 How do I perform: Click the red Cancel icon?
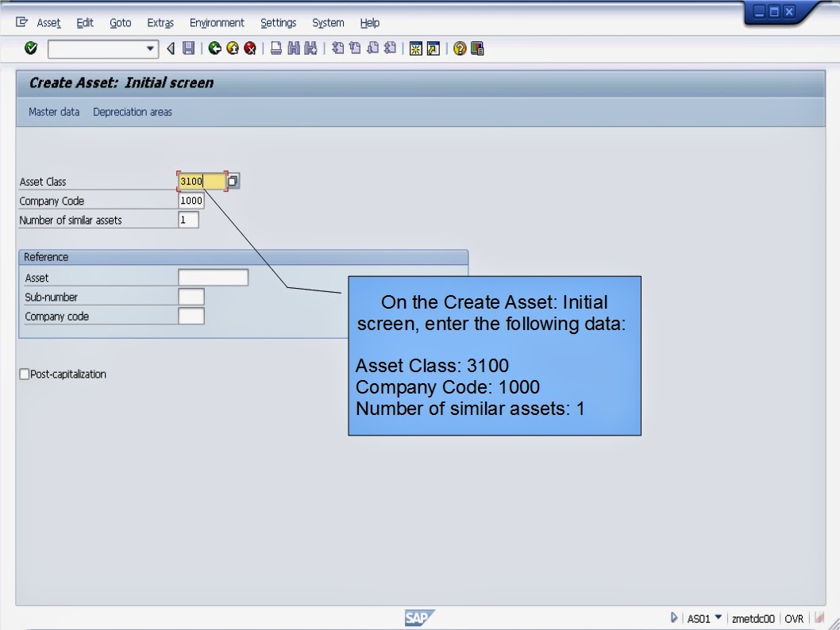tap(249, 48)
